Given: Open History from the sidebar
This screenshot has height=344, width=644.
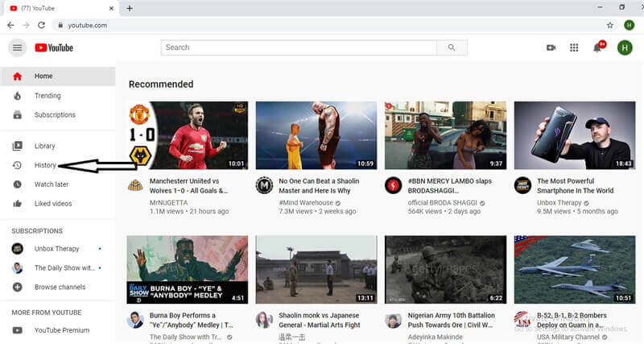Looking at the screenshot, I should click(x=45, y=165).
